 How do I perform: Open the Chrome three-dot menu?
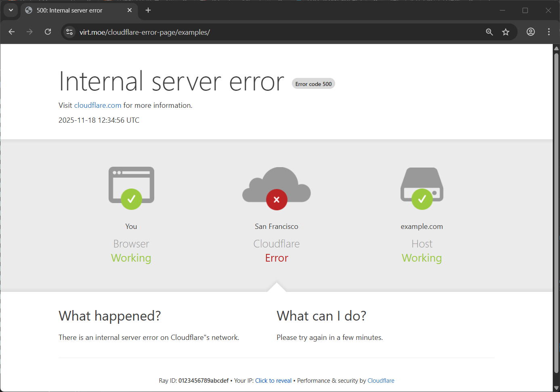coord(549,32)
